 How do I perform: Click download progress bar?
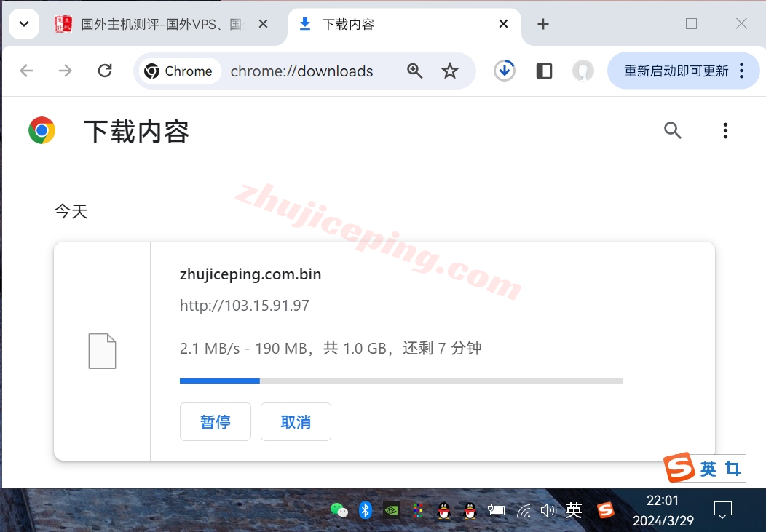click(x=401, y=381)
